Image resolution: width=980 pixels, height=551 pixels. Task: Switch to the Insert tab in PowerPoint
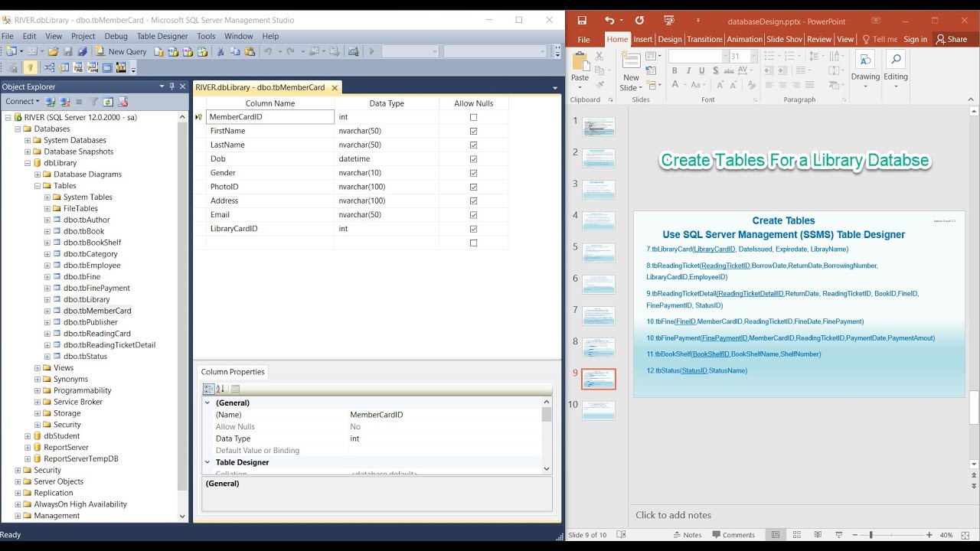tap(643, 39)
